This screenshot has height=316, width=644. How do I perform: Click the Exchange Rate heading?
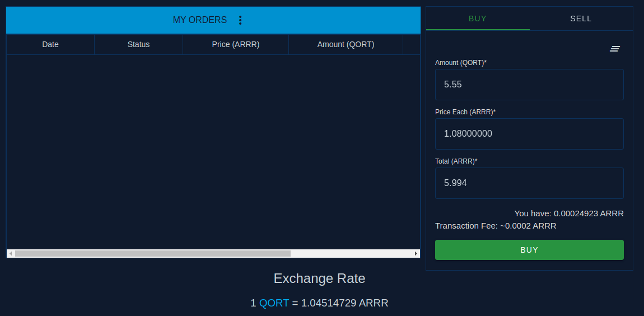tap(320, 278)
